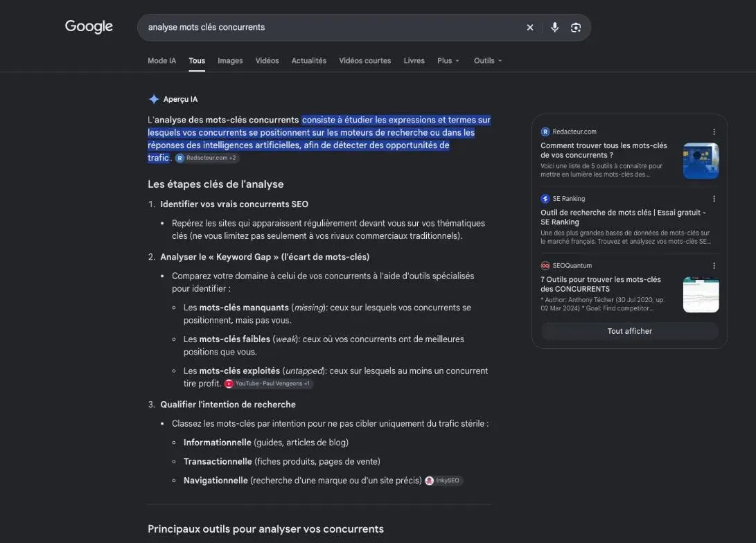The width and height of the screenshot is (756, 543).
Task: Click heading 'Principaux outils pour analyser vos concurrents'
Action: (x=265, y=529)
